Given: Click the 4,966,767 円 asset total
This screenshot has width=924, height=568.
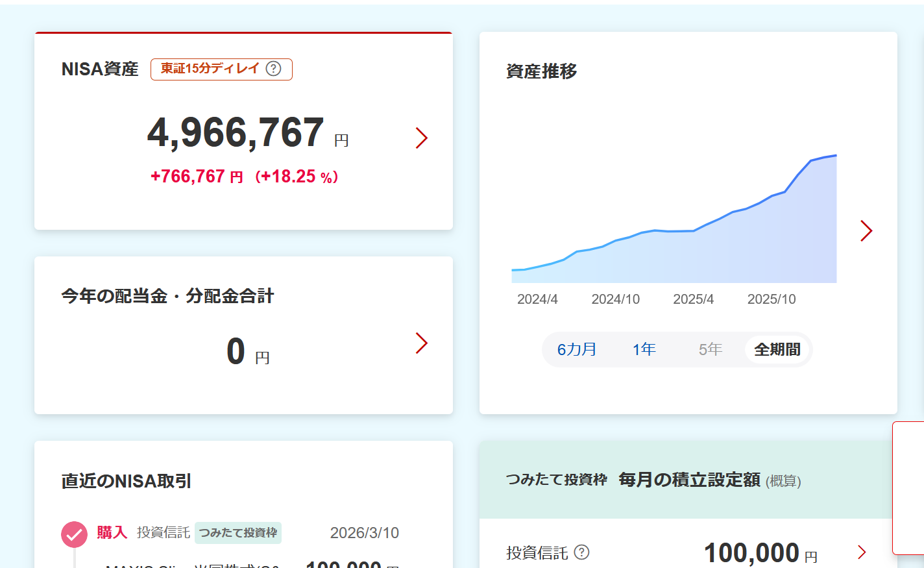Looking at the screenshot, I should (x=236, y=133).
